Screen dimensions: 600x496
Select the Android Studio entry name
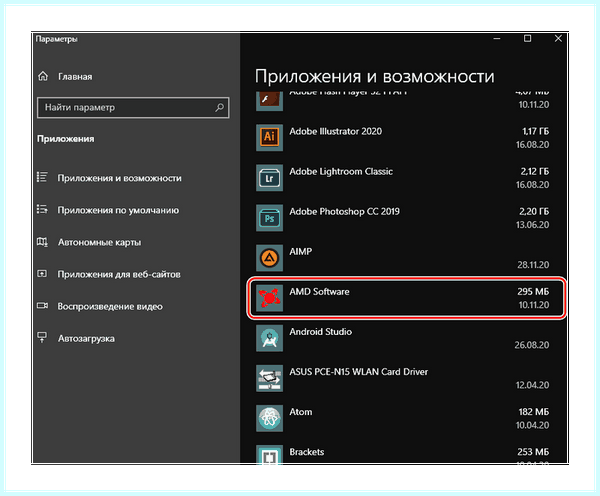click(320, 331)
